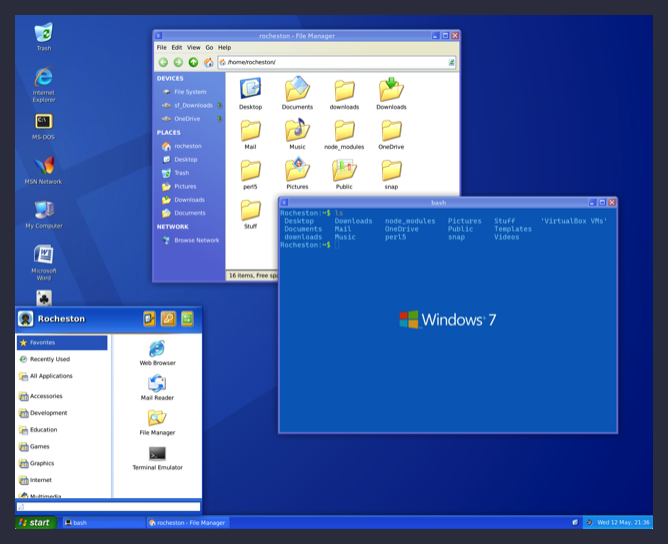
Task: Open the MS-DOS desktop shortcut
Action: click(x=43, y=127)
